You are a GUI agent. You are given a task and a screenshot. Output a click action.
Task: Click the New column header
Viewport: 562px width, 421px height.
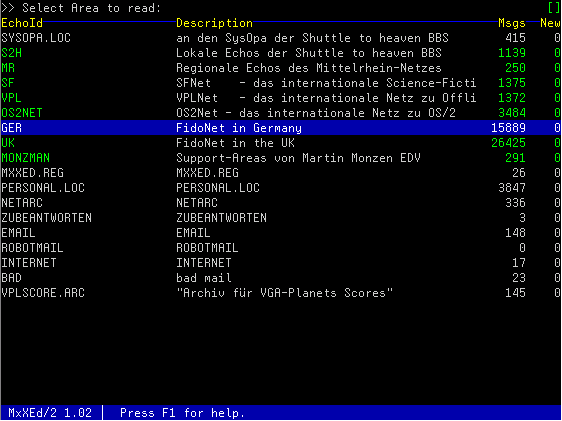(x=551, y=23)
